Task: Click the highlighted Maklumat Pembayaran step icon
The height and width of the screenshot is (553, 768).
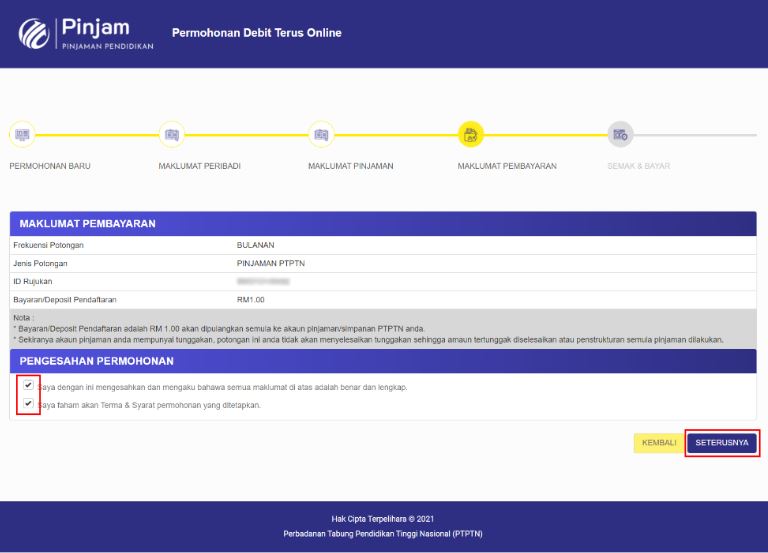Action: (x=470, y=134)
